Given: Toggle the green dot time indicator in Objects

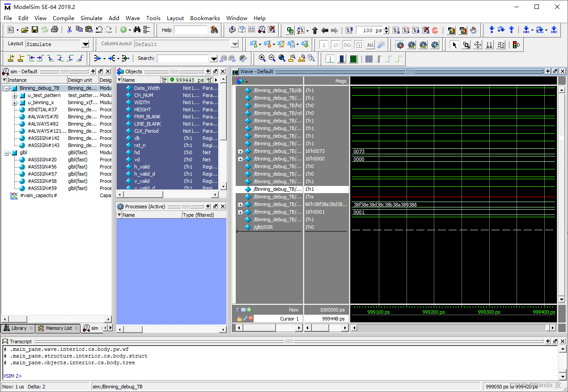Looking at the screenshot, I should tap(172, 80).
